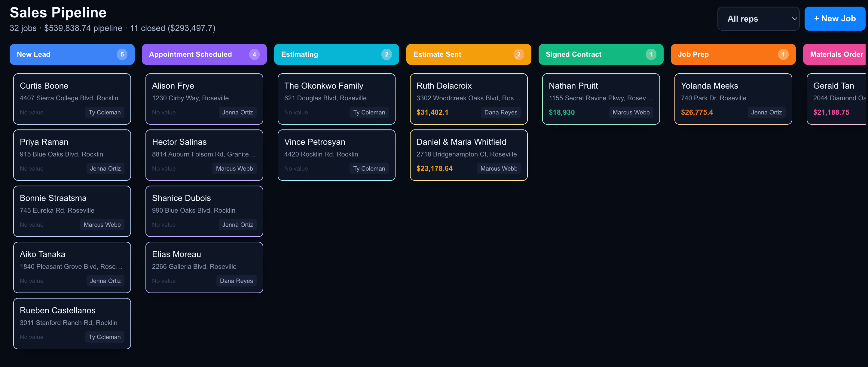The height and width of the screenshot is (367, 868).
Task: Open the Vince Petrosyan job card
Action: [337, 155]
